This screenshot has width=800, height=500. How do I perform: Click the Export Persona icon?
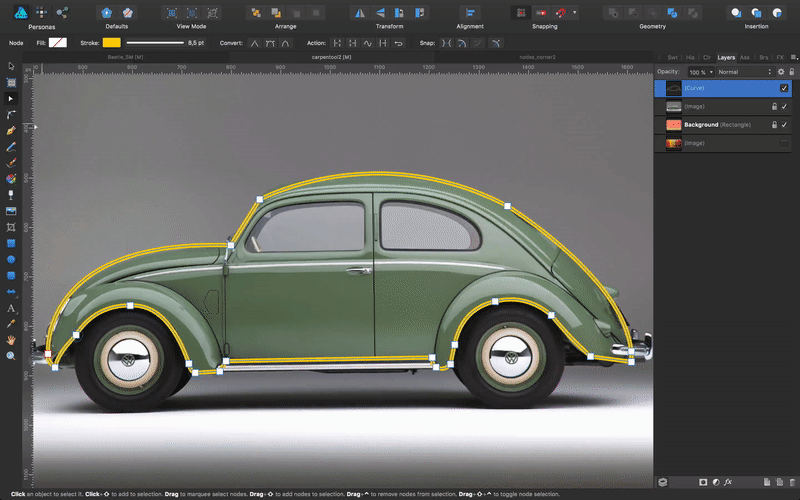click(x=64, y=12)
